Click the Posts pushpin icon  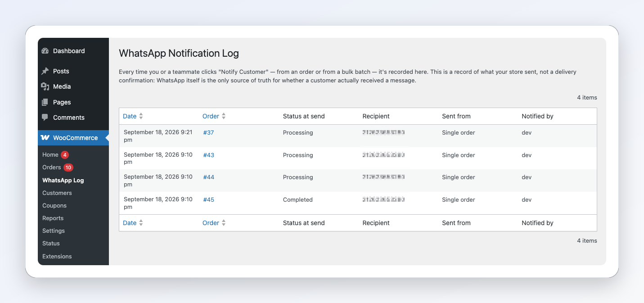pos(45,71)
